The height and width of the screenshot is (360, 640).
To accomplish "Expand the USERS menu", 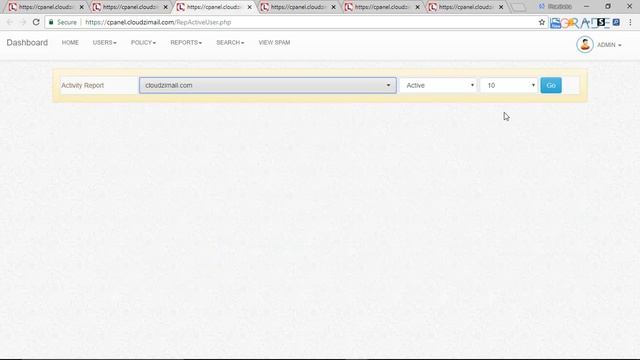I will 104,42.
